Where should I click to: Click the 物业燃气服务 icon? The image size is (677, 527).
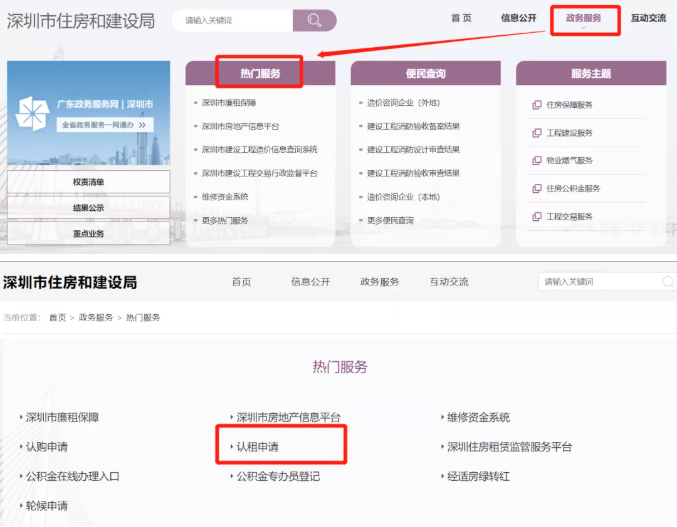click(537, 161)
